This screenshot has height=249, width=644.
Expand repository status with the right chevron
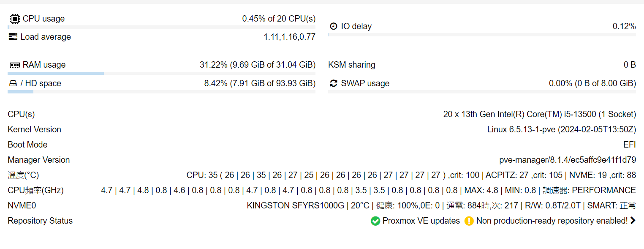(x=633, y=221)
